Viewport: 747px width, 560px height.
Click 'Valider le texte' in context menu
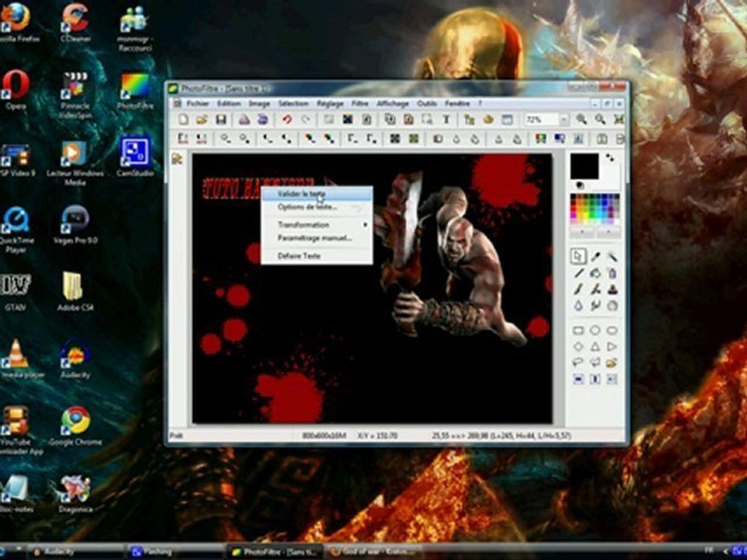tap(317, 194)
